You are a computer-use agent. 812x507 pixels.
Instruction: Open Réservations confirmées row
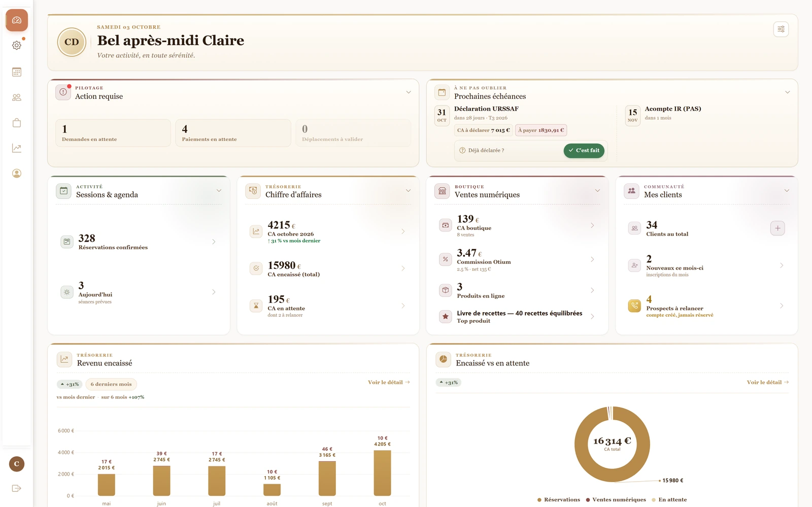click(x=139, y=242)
